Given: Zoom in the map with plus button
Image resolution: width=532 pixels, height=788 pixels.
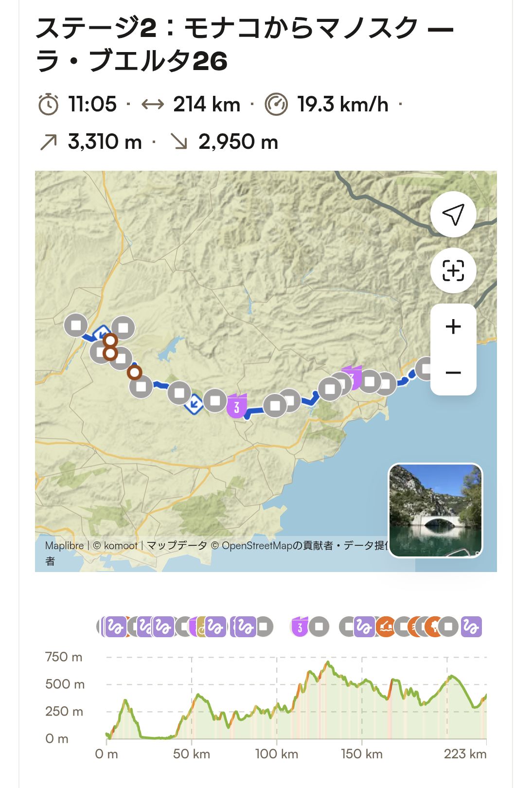Looking at the screenshot, I should [453, 326].
